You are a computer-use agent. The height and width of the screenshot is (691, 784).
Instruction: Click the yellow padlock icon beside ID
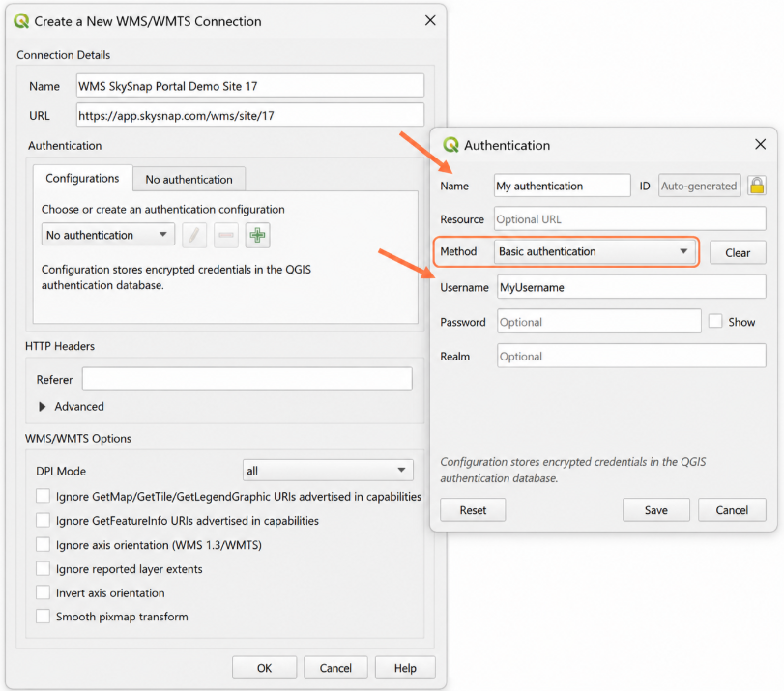point(757,186)
